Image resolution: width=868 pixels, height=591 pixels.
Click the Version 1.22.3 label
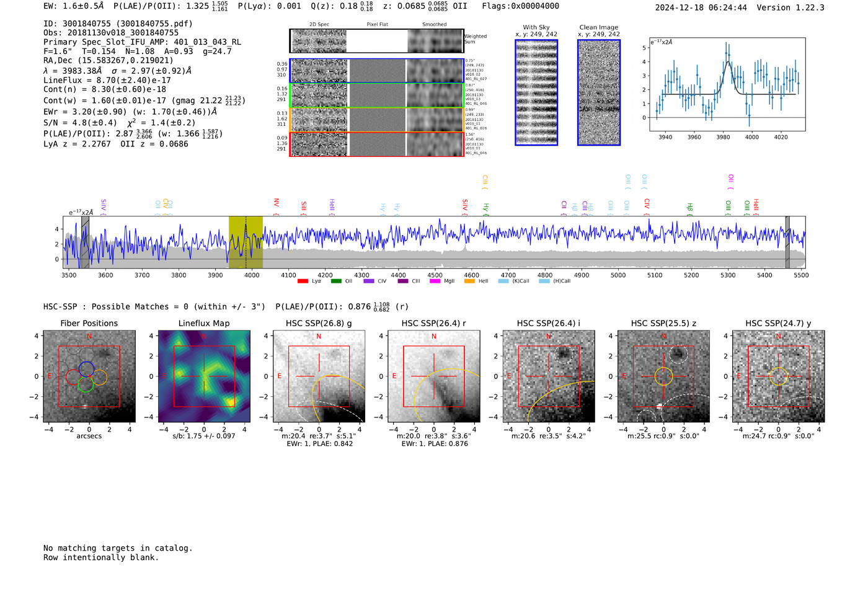click(x=790, y=7)
